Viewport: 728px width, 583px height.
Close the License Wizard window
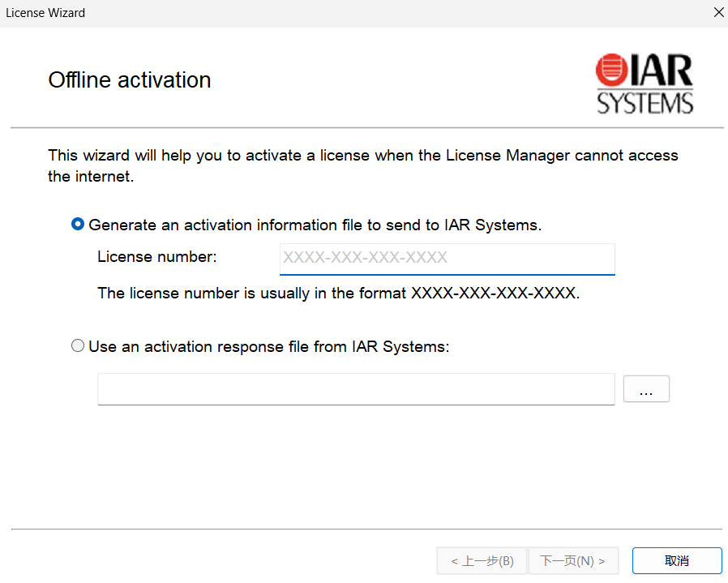(718, 12)
